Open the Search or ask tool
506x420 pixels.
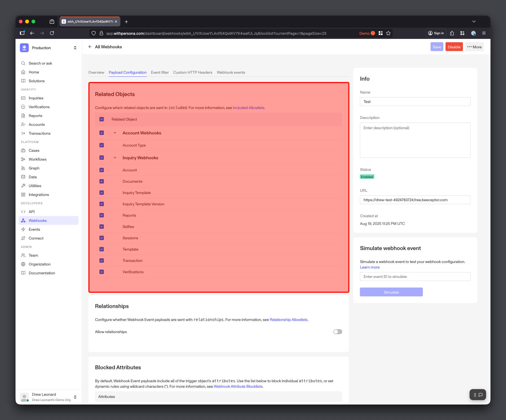(x=40, y=63)
